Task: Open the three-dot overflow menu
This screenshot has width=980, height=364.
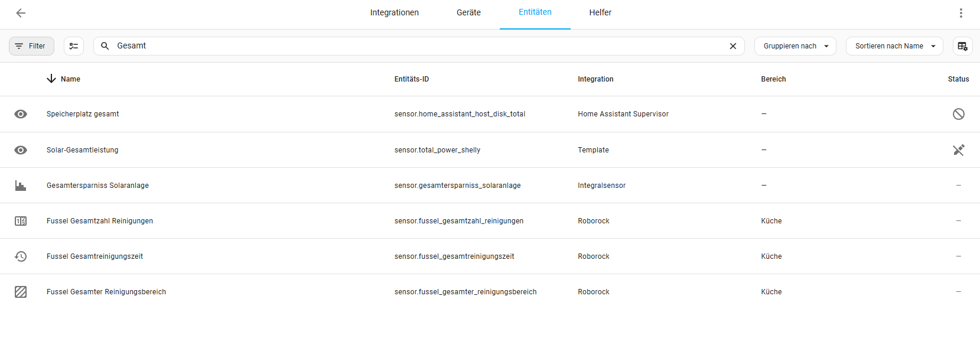Action: (961, 13)
